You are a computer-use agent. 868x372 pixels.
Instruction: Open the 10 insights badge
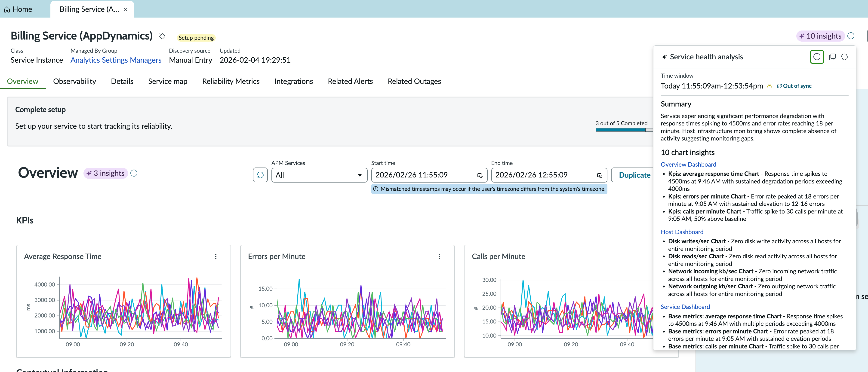pos(821,36)
